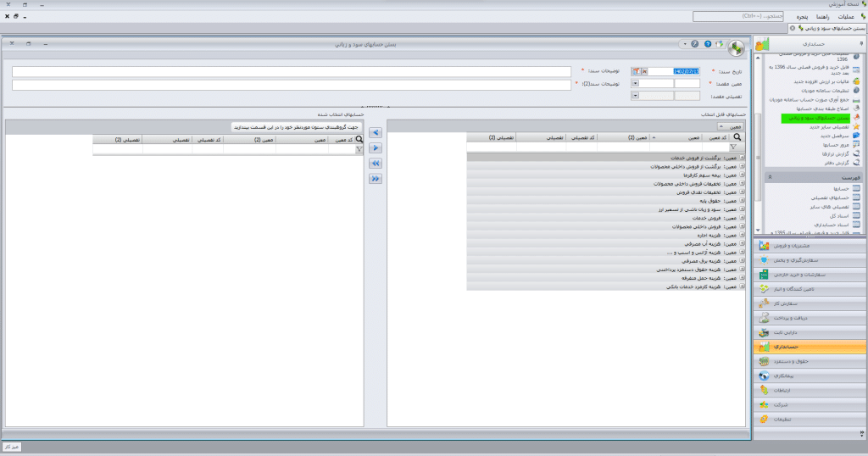Expand row هزینه حمل متفرقه

pyautogui.click(x=742, y=278)
